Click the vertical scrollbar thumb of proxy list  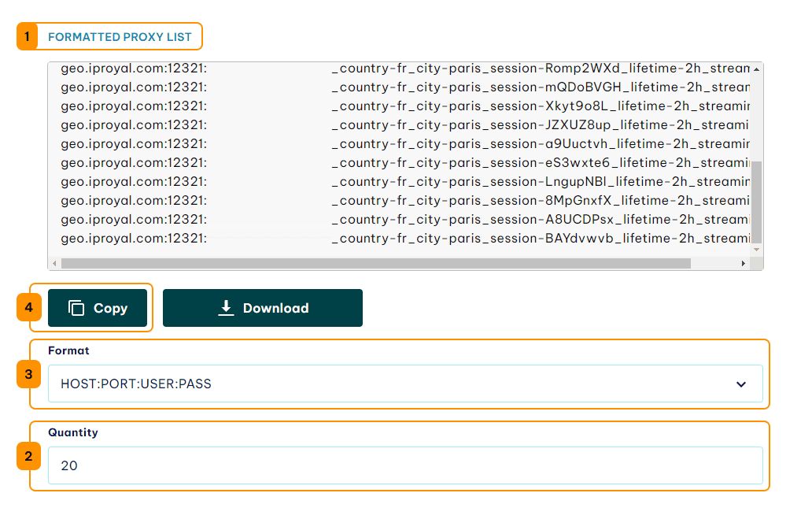756,201
